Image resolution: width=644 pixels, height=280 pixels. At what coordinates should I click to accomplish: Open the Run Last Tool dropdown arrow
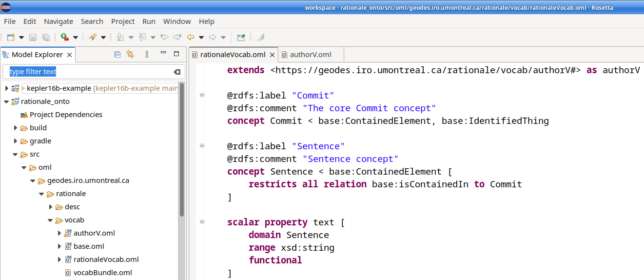76,38
